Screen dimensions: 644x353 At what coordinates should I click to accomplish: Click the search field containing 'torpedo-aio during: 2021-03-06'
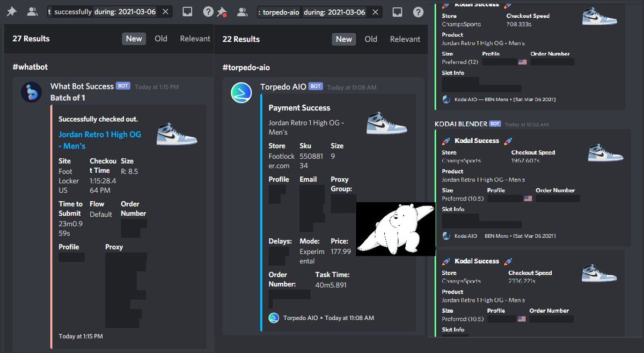(x=319, y=12)
